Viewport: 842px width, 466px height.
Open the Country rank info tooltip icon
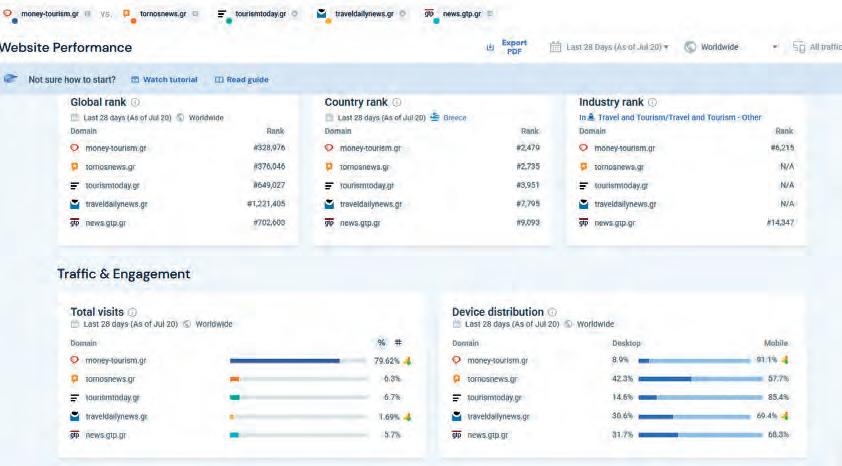pyautogui.click(x=397, y=102)
